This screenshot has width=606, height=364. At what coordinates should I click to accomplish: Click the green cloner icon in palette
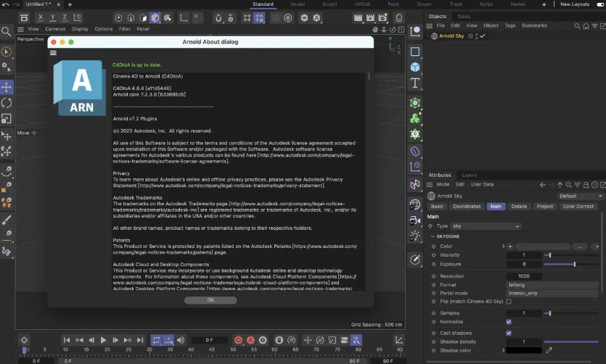[x=415, y=118]
